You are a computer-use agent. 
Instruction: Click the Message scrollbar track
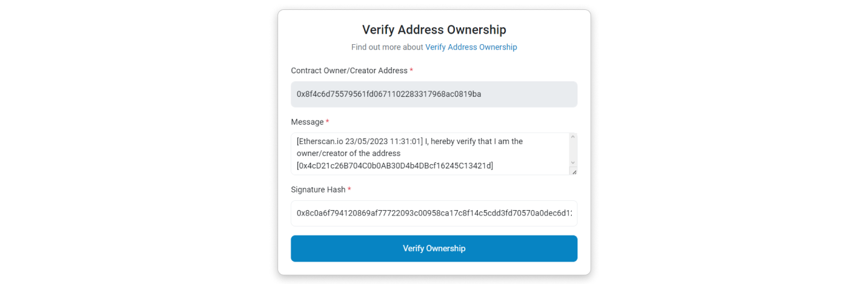(x=573, y=150)
